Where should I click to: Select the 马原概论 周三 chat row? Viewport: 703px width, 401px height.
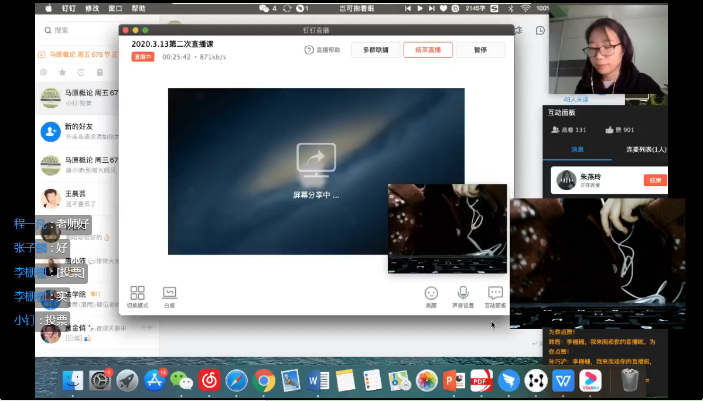point(77,165)
